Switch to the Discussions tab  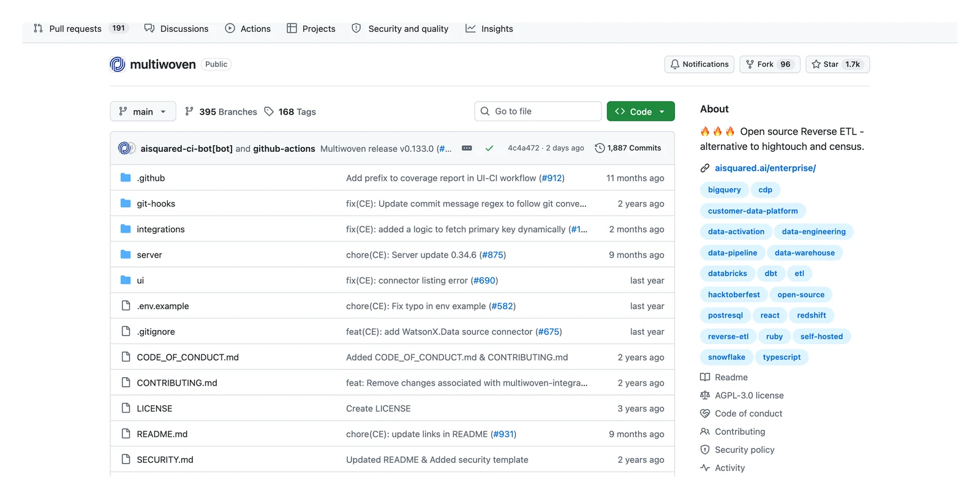click(x=176, y=28)
